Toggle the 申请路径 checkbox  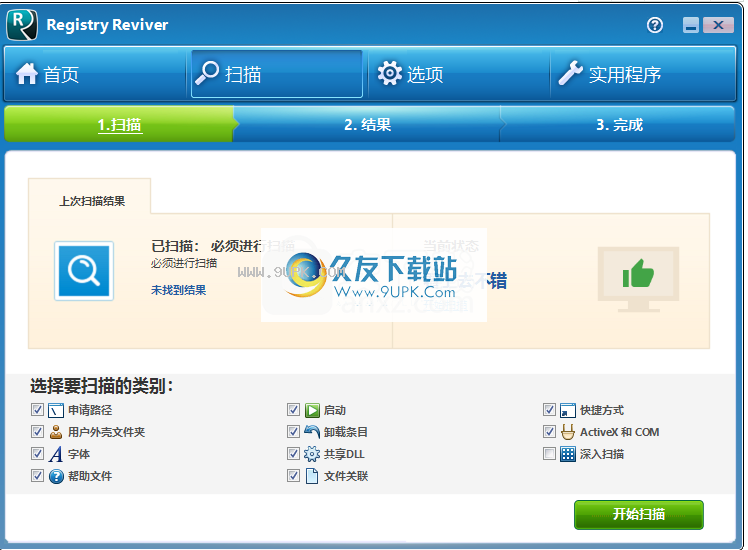tap(37, 410)
